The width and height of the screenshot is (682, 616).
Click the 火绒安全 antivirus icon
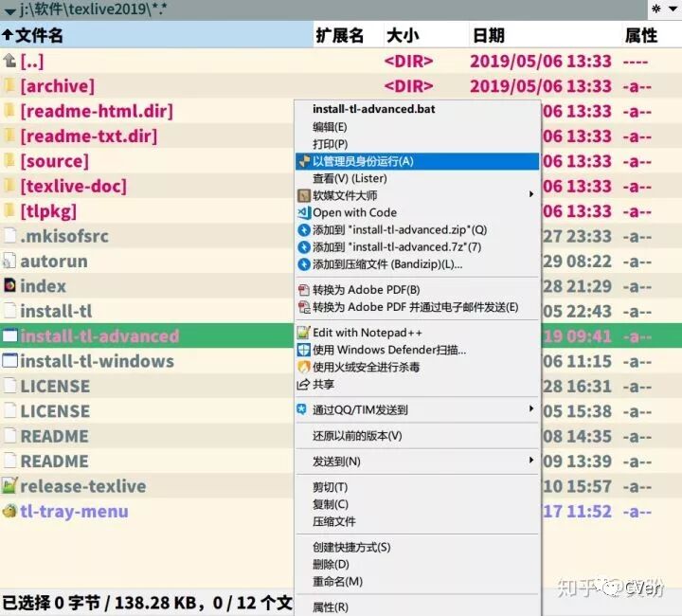click(304, 367)
